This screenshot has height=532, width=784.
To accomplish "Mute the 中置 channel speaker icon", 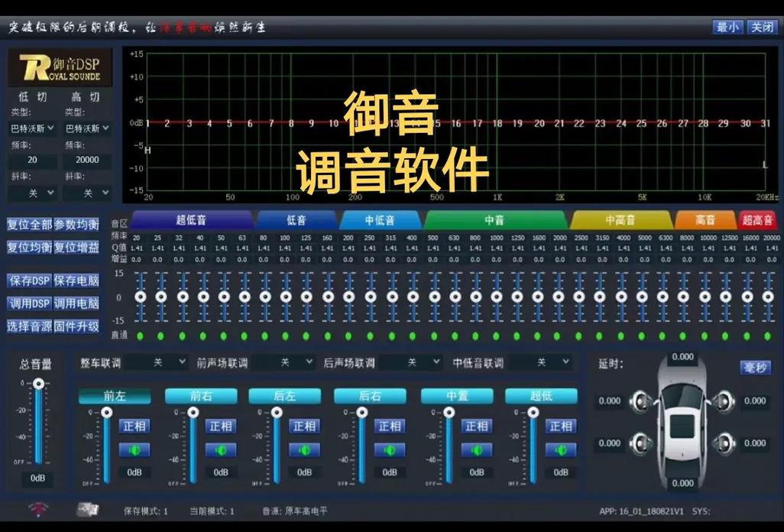I will click(x=477, y=450).
